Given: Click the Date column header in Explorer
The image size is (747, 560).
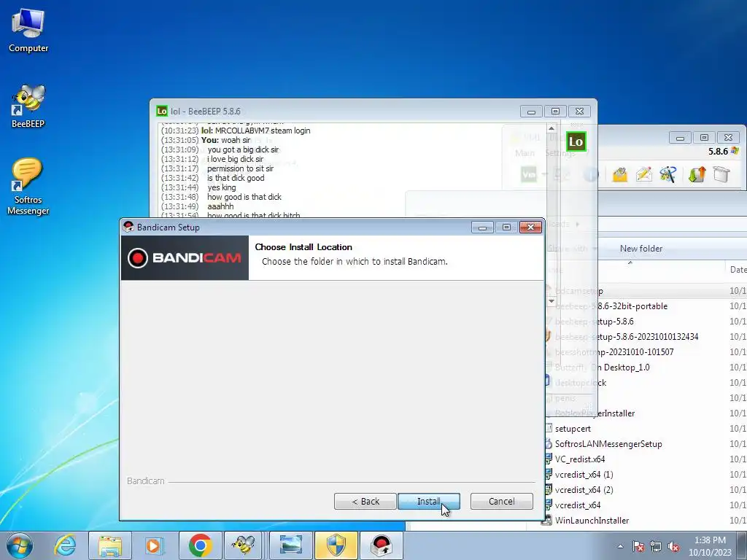Looking at the screenshot, I should [x=737, y=270].
